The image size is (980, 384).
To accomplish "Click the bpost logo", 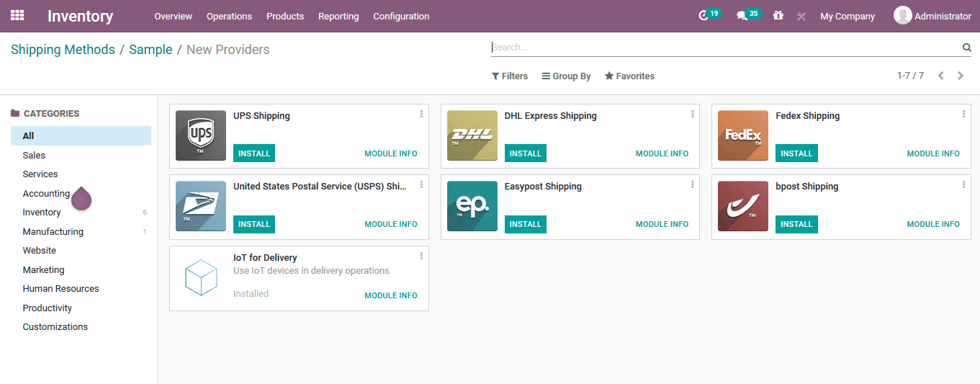I will coord(743,206).
